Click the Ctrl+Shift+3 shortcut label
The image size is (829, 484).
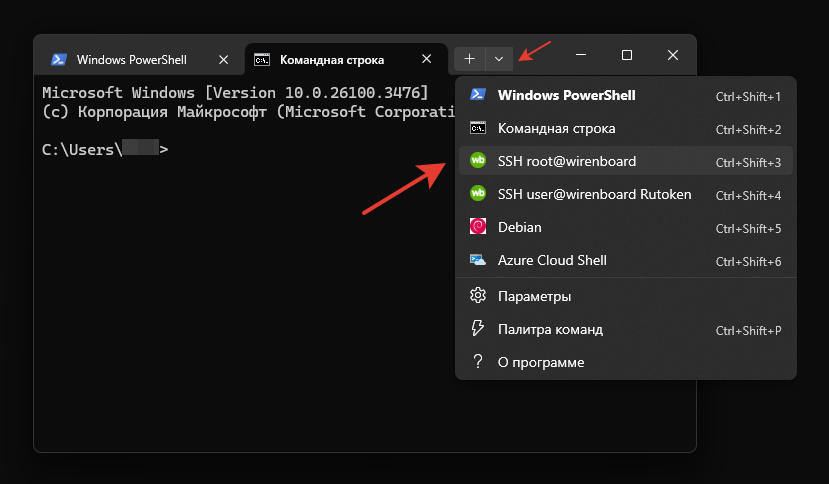pos(748,162)
